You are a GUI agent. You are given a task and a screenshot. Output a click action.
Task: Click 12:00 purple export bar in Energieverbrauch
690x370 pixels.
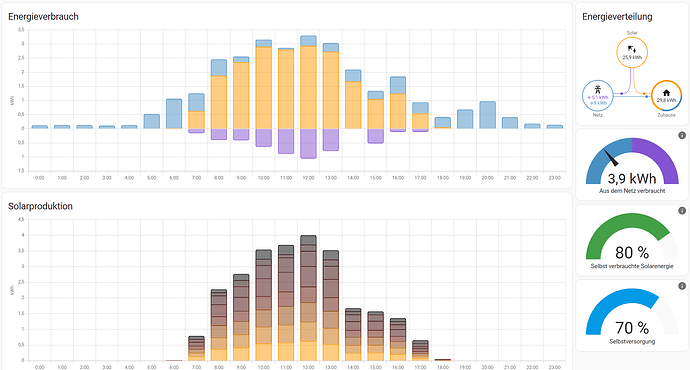point(308,143)
